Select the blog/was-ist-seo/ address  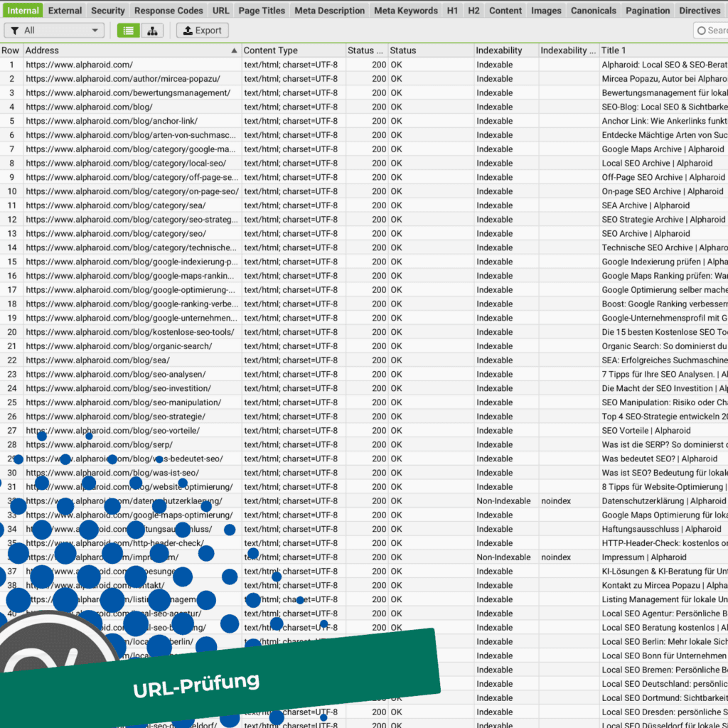(x=112, y=473)
